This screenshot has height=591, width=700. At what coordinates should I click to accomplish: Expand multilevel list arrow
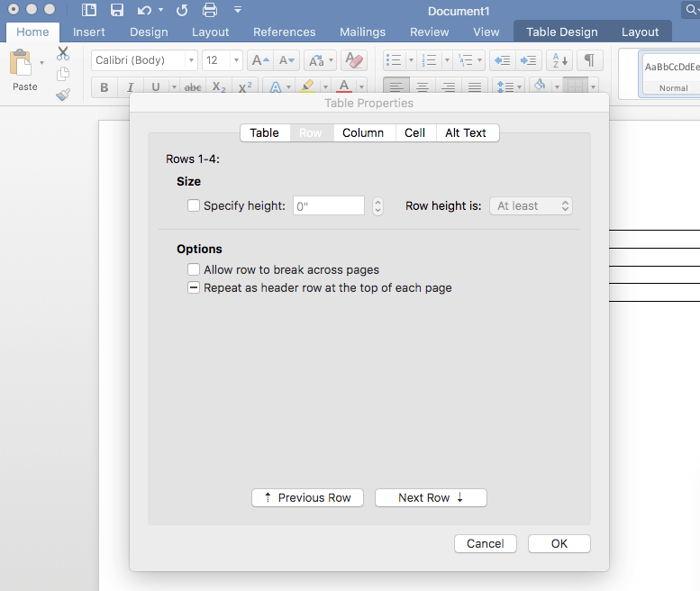(479, 60)
